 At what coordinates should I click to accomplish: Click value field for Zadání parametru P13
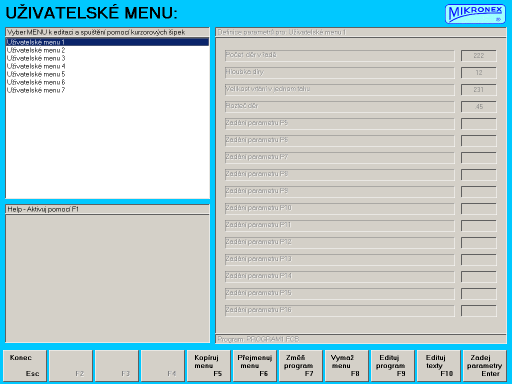(479, 260)
